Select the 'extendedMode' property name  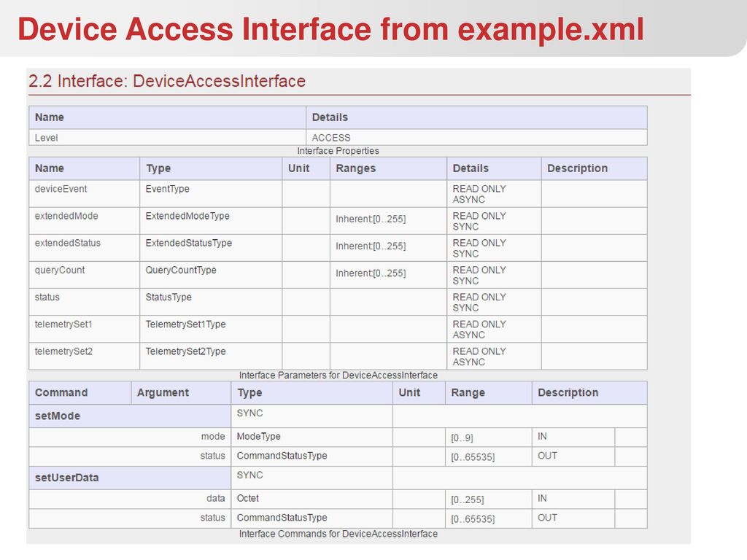(x=66, y=216)
